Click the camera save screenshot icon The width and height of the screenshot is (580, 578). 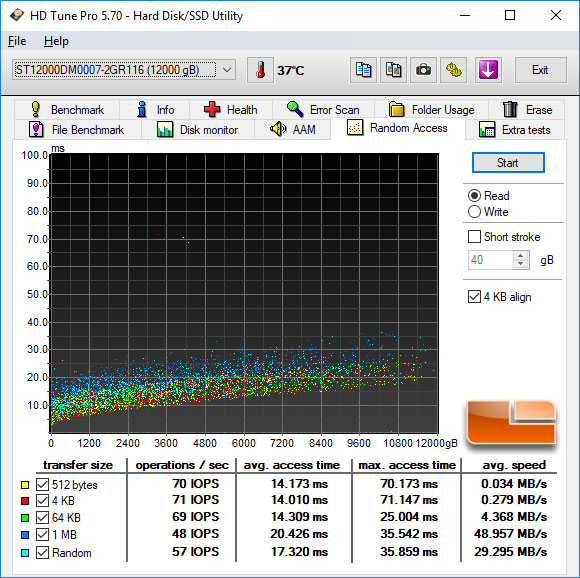click(423, 70)
